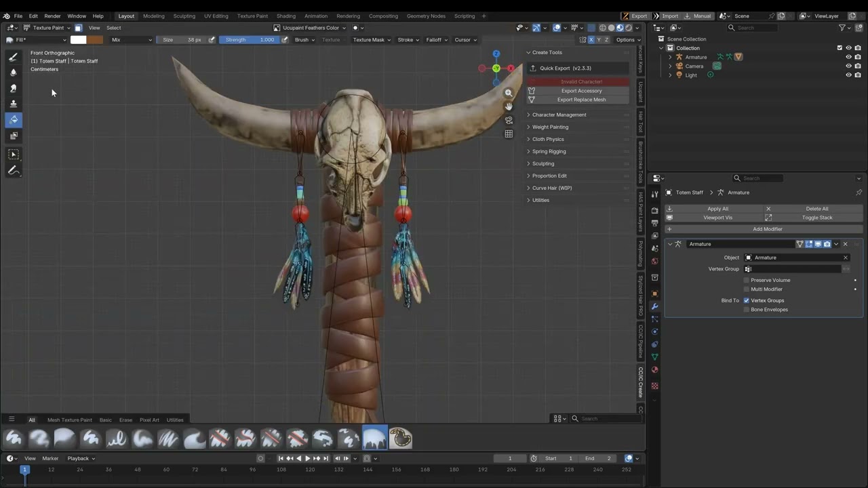The width and height of the screenshot is (868, 488).
Task: Open the Tool properties tab
Action: [x=654, y=195]
